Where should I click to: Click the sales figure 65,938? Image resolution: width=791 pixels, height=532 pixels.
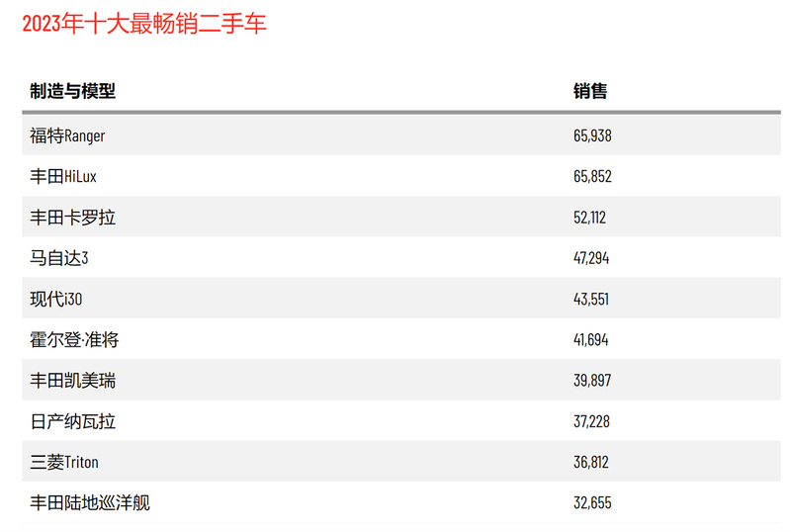[592, 135]
